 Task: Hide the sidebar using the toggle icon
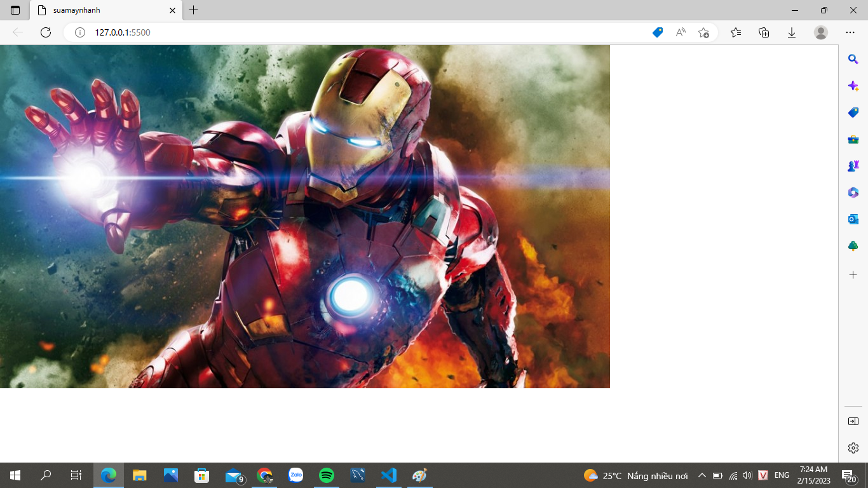tap(853, 421)
